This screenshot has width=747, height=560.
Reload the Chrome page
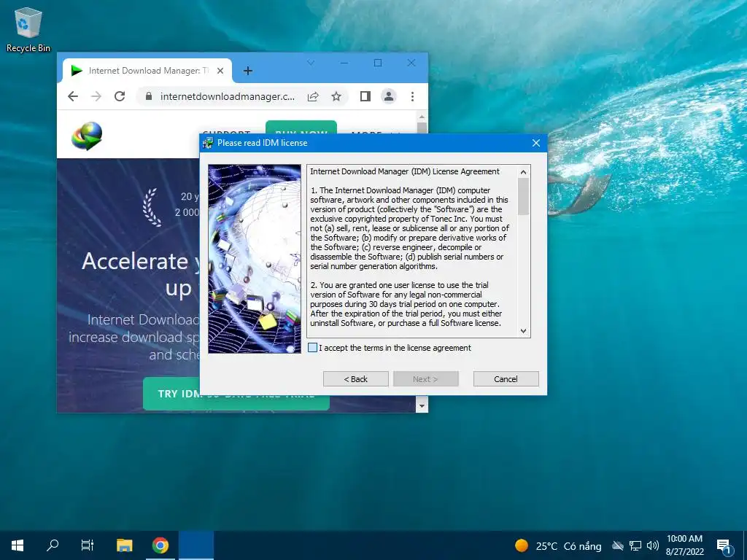coord(120,97)
